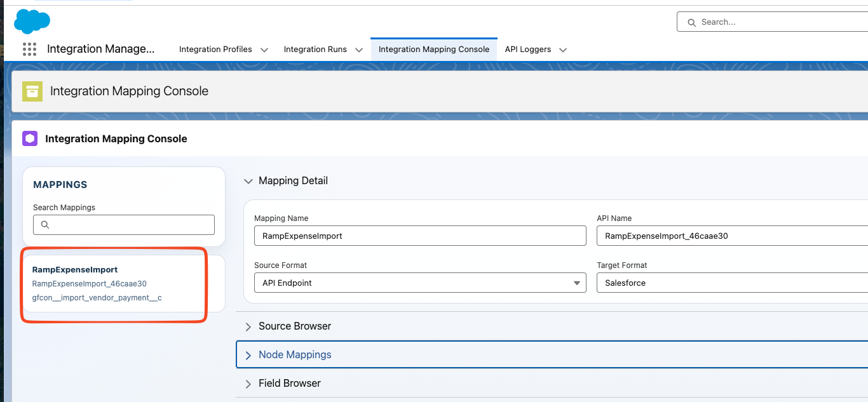The image size is (868, 402).
Task: Switch to the API Loggers tab
Action: [x=528, y=50]
